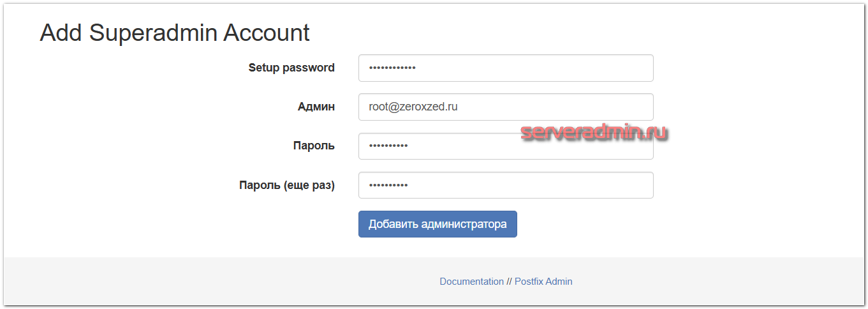This screenshot has width=868, height=309.
Task: Click the Add Superadmin Account heading
Action: [175, 33]
